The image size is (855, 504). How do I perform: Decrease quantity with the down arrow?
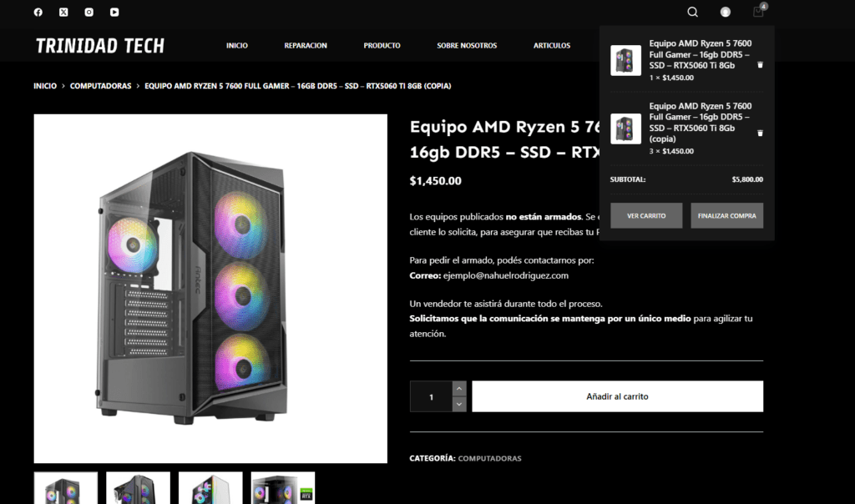click(x=459, y=404)
